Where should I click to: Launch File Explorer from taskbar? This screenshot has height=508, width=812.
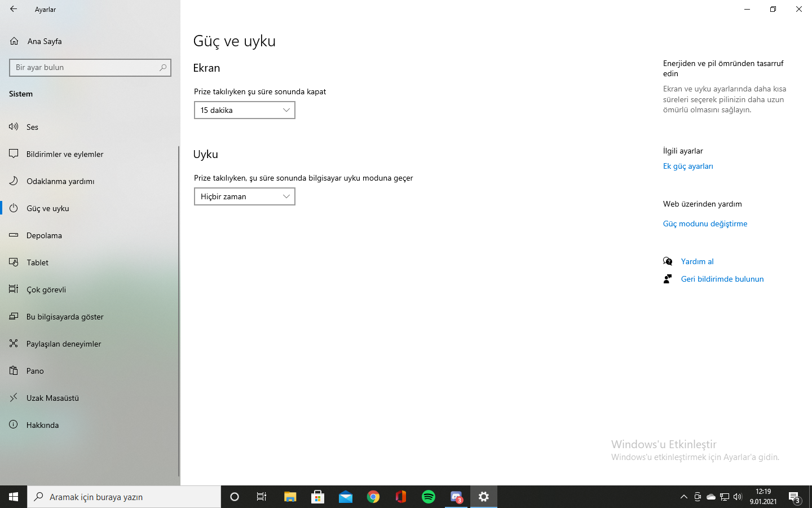point(290,497)
